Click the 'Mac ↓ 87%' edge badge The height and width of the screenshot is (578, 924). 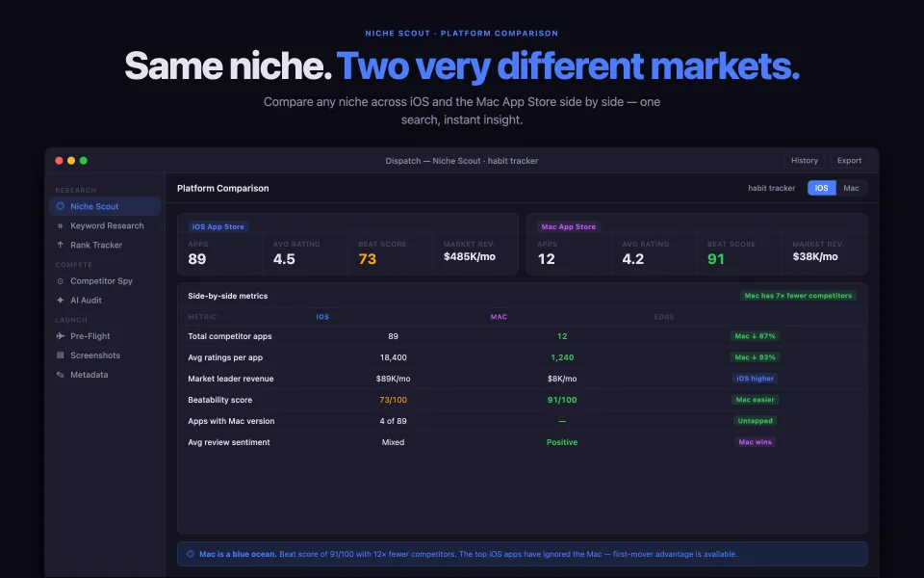755,336
